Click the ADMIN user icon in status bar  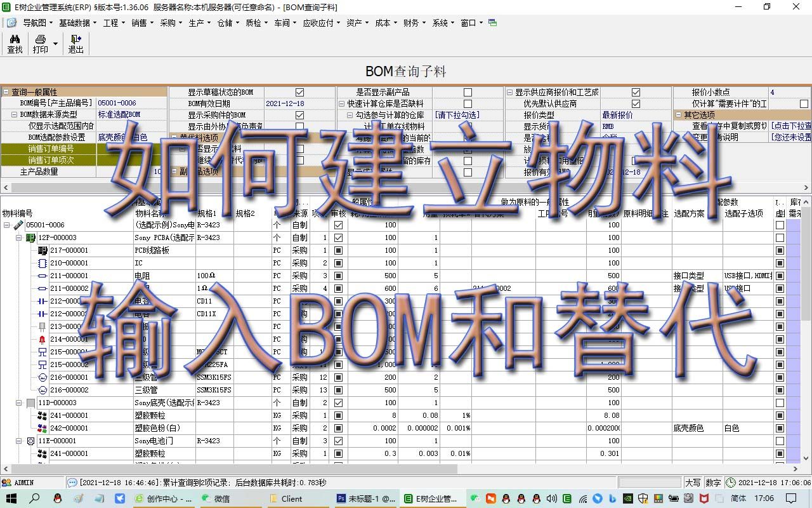6,483
